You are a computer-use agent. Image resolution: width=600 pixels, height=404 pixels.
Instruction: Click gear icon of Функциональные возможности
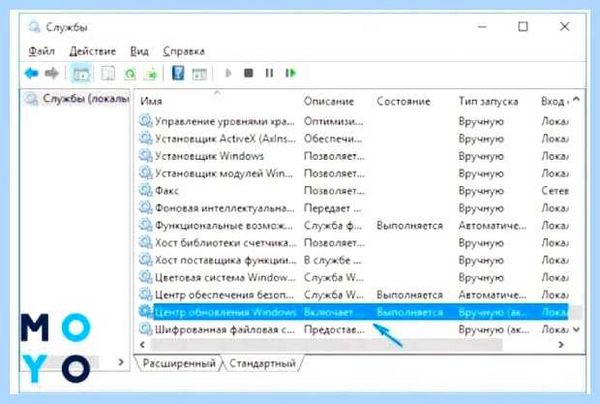[145, 225]
